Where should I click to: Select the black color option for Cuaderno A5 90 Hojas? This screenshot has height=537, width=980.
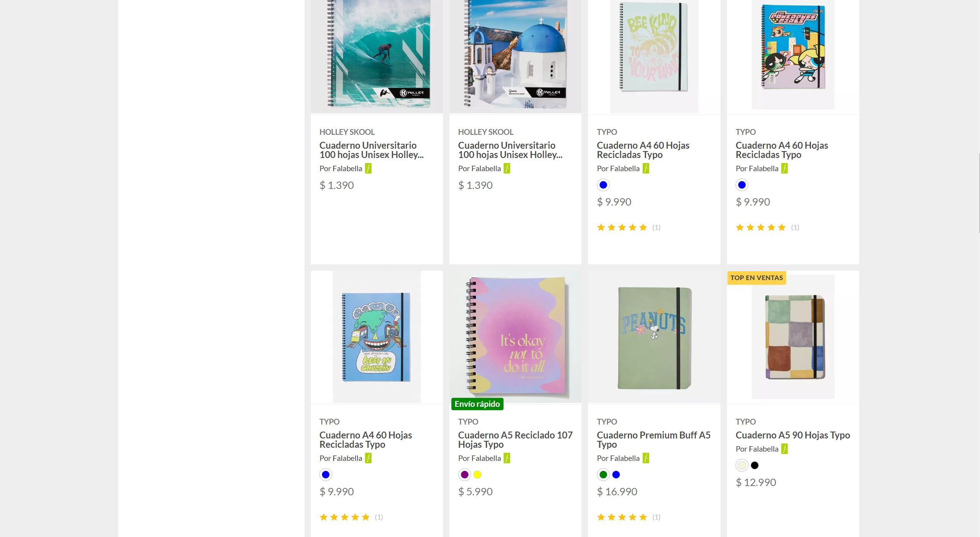click(755, 466)
